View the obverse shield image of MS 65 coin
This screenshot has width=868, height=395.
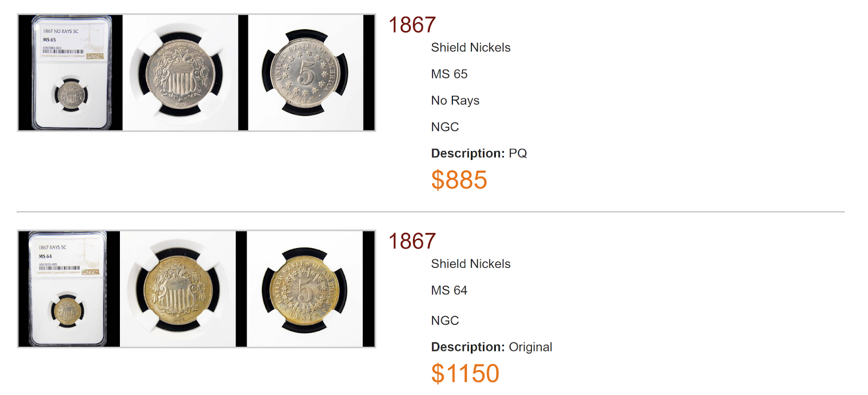pyautogui.click(x=180, y=73)
